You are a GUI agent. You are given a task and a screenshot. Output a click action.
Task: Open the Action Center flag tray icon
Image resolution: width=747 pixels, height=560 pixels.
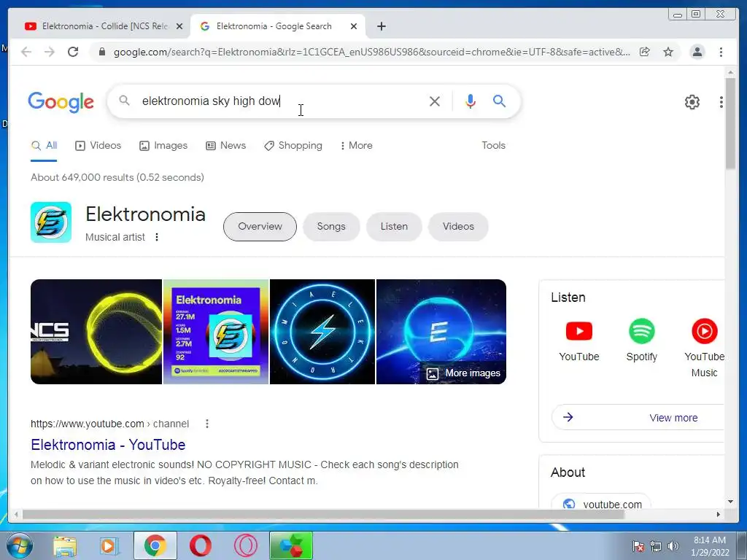click(x=638, y=546)
